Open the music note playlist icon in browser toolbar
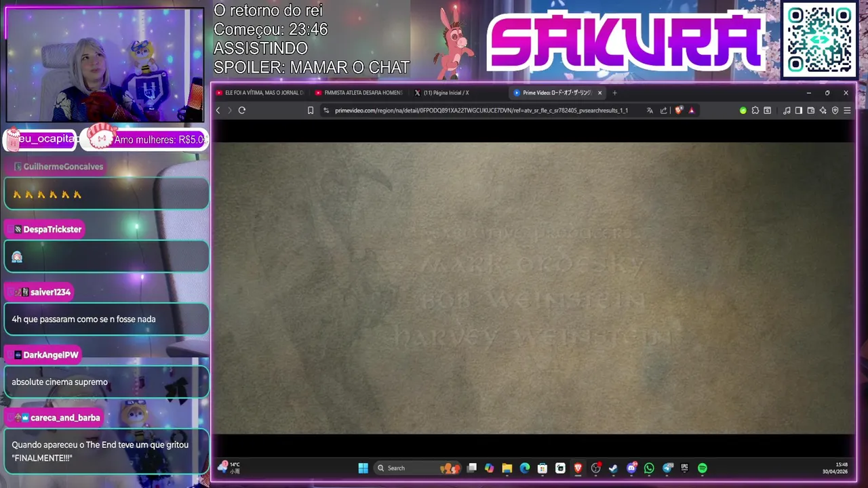This screenshot has width=868, height=488. pyautogui.click(x=787, y=110)
